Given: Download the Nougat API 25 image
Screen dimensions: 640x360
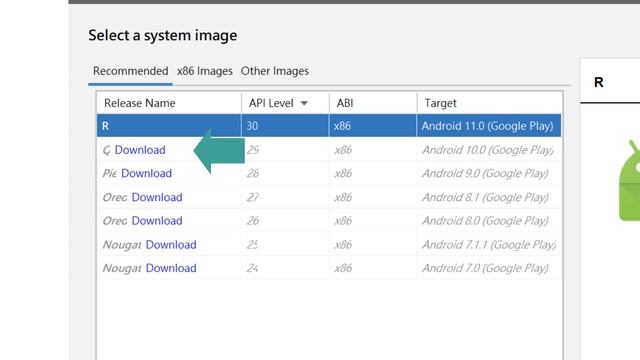Looking at the screenshot, I should 171,244.
